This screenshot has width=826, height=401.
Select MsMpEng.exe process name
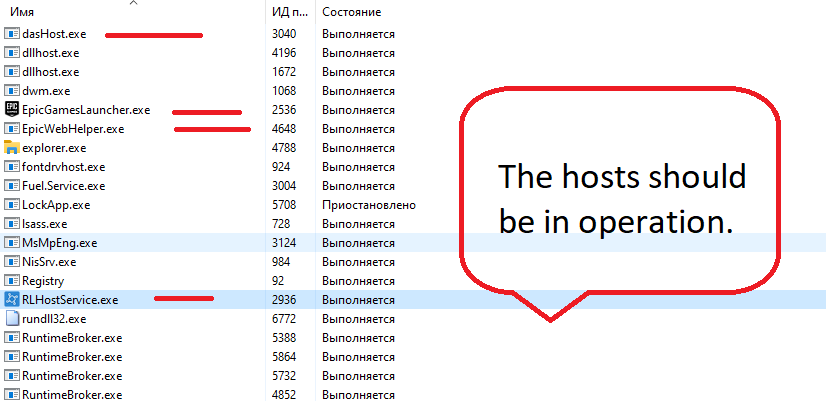60,243
